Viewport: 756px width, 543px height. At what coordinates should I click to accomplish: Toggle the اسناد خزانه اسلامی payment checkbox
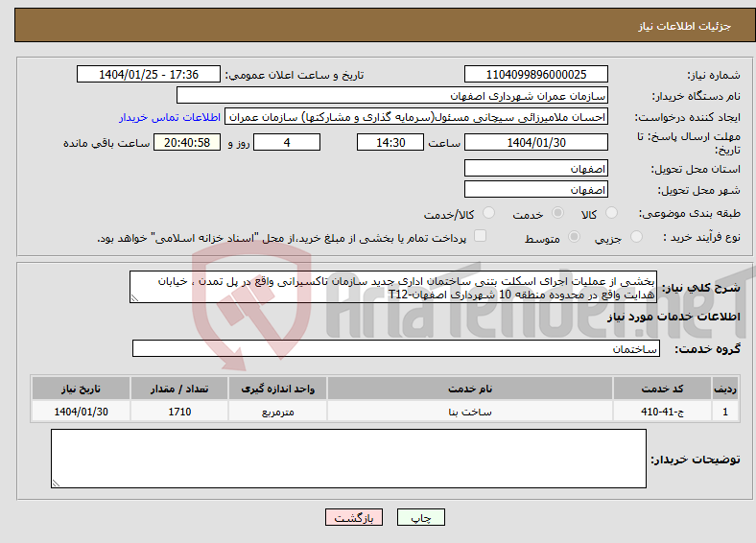(481, 235)
